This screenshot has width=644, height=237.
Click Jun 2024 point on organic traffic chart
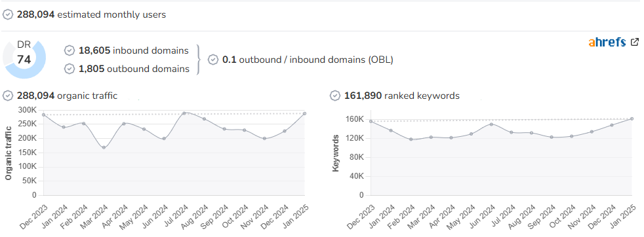(165, 139)
